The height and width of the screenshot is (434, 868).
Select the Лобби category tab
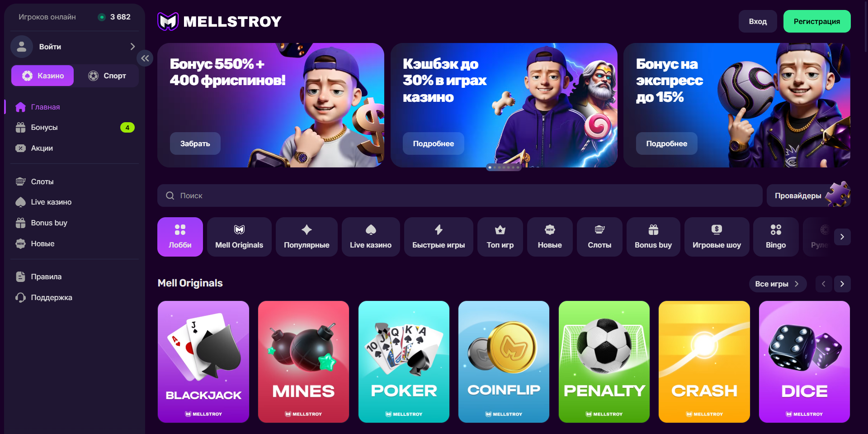(180, 237)
